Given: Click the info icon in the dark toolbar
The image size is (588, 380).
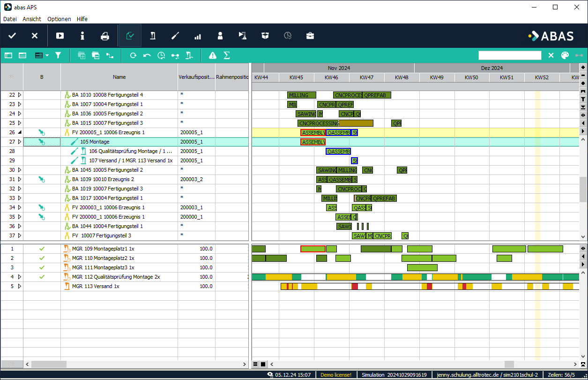Looking at the screenshot, I should tap(82, 36).
